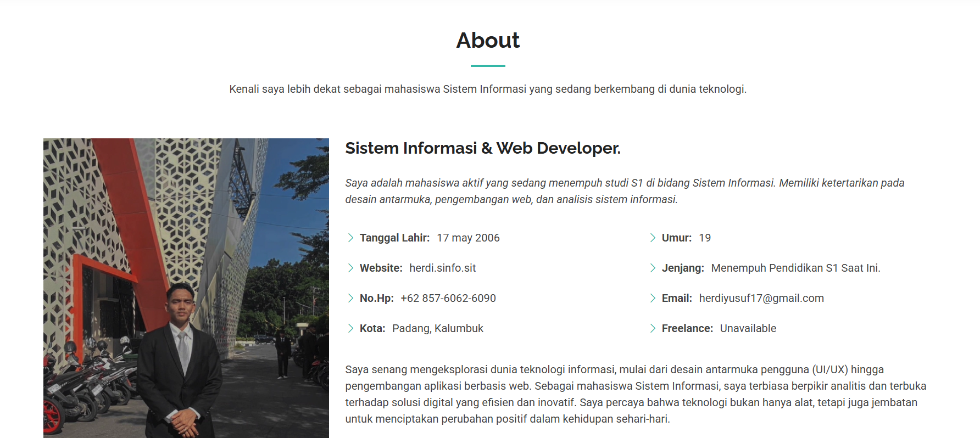
Task: Click the Freelance label
Action: 687,328
